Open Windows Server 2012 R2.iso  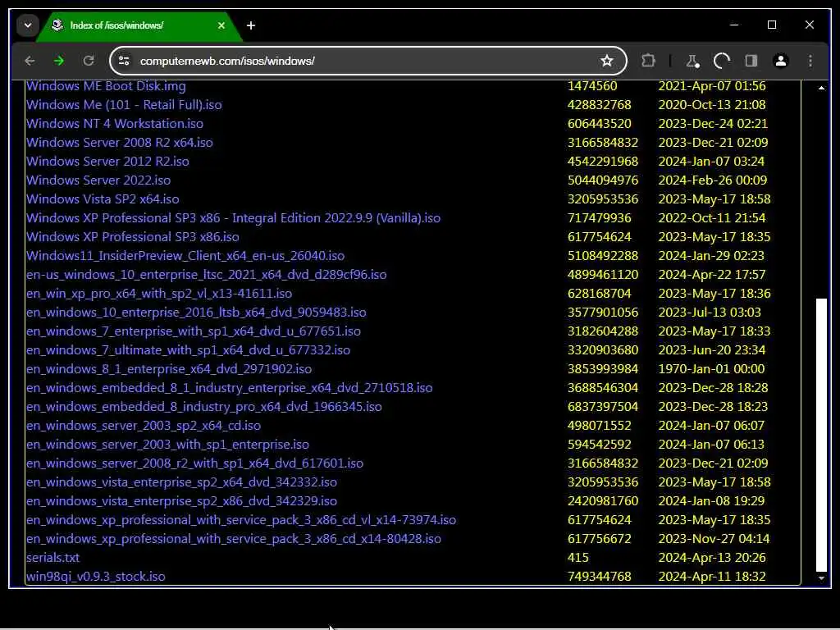(x=107, y=162)
